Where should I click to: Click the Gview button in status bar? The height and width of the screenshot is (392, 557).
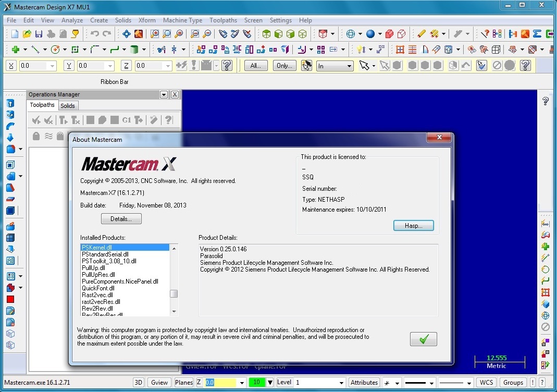pos(159,383)
